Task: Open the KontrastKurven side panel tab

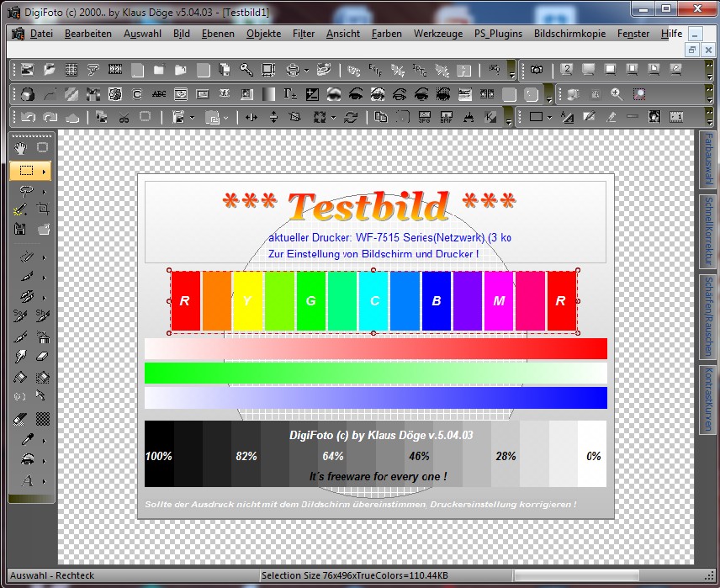Action: click(x=708, y=400)
